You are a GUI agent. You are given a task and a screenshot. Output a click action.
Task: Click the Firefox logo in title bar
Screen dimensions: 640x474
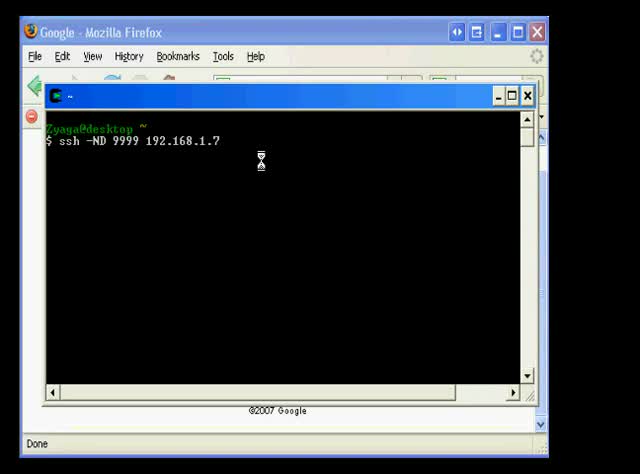31,31
